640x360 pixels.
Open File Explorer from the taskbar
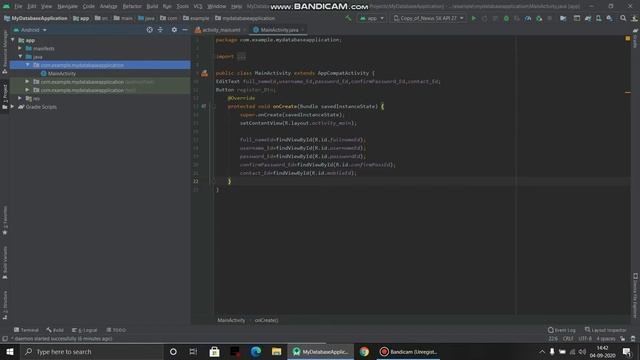click(276, 351)
